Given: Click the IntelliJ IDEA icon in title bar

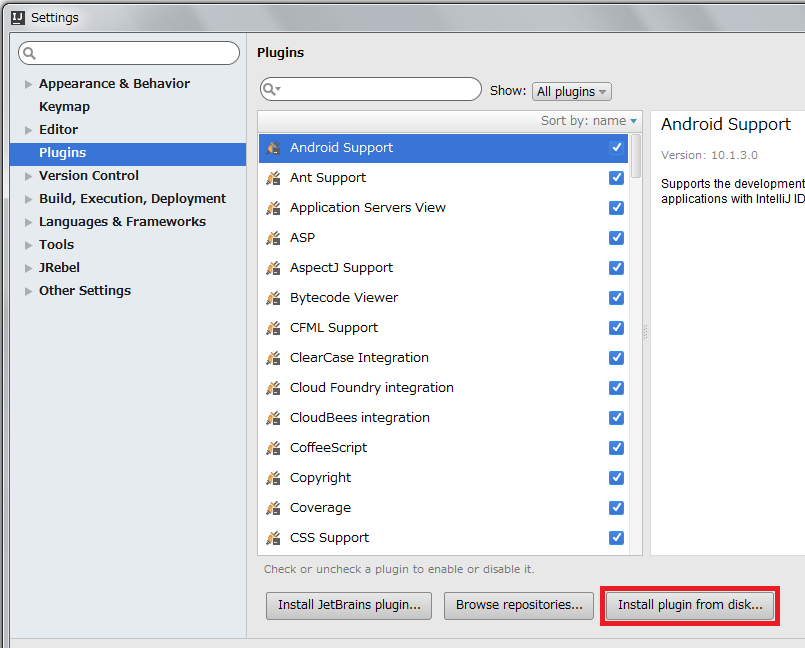Looking at the screenshot, I should coord(18,18).
